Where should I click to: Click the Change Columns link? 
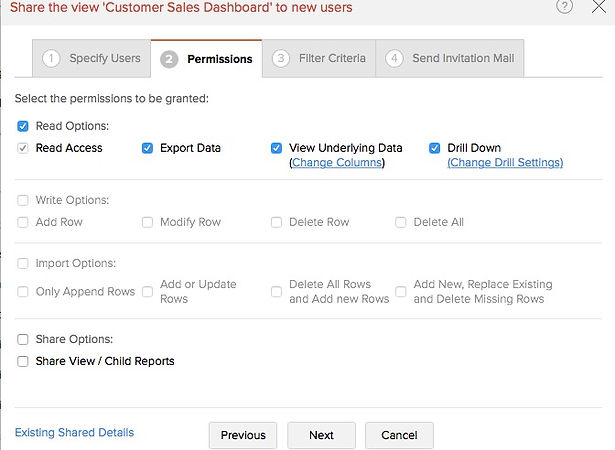tap(337, 163)
